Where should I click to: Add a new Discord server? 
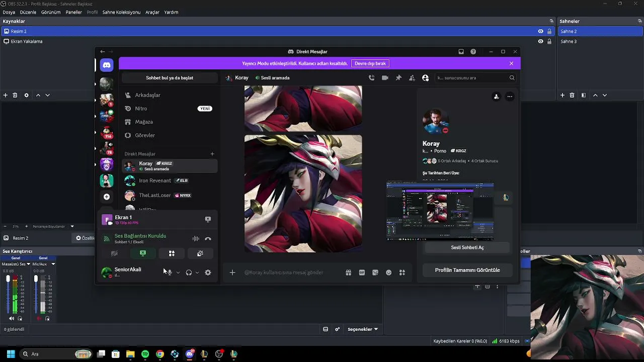pyautogui.click(x=107, y=197)
